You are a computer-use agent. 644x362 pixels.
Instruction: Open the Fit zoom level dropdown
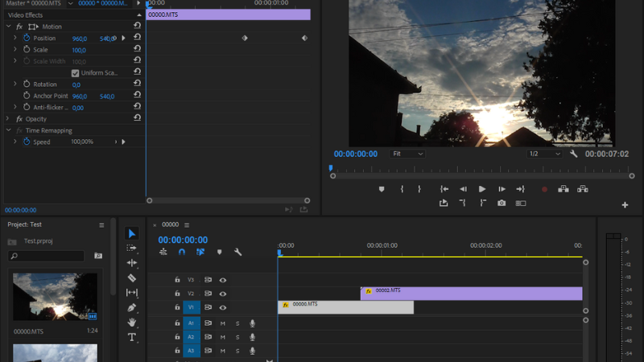[407, 154]
